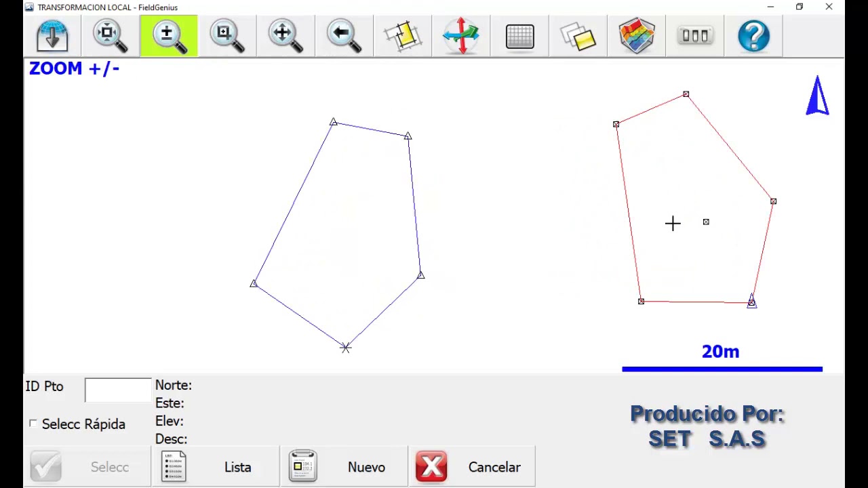868x488 pixels.
Task: Choose the pan arrows magnifier tool
Action: [x=285, y=35]
